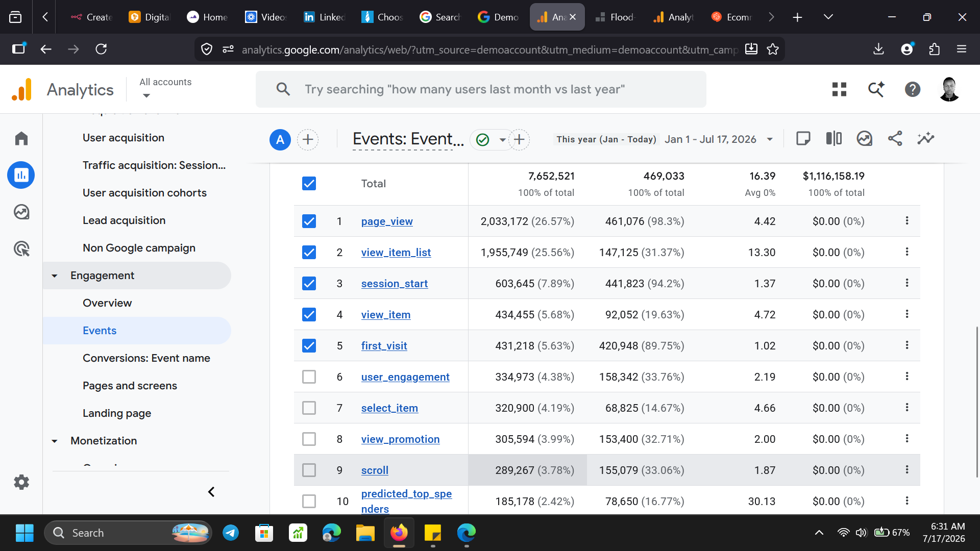Open the view_promotion event link

pos(400,439)
